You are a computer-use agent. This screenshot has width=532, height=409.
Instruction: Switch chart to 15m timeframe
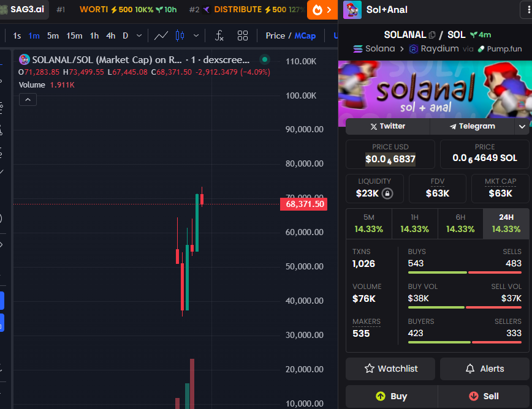pyautogui.click(x=74, y=36)
